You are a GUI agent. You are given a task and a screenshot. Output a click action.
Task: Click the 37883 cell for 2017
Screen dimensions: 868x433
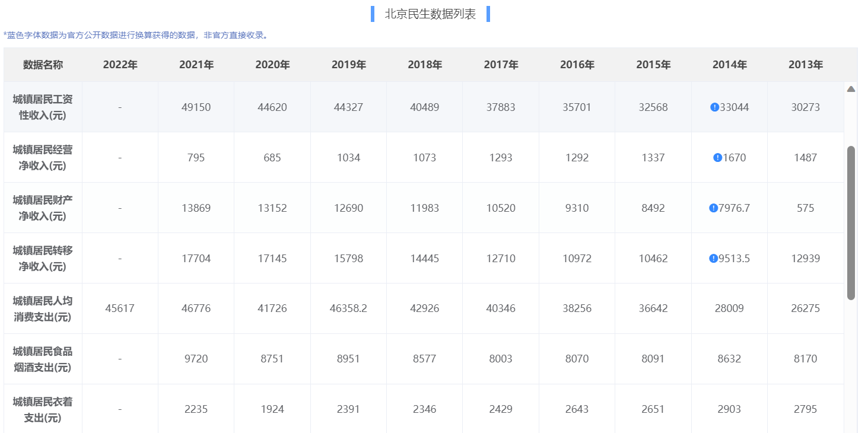[x=501, y=107]
